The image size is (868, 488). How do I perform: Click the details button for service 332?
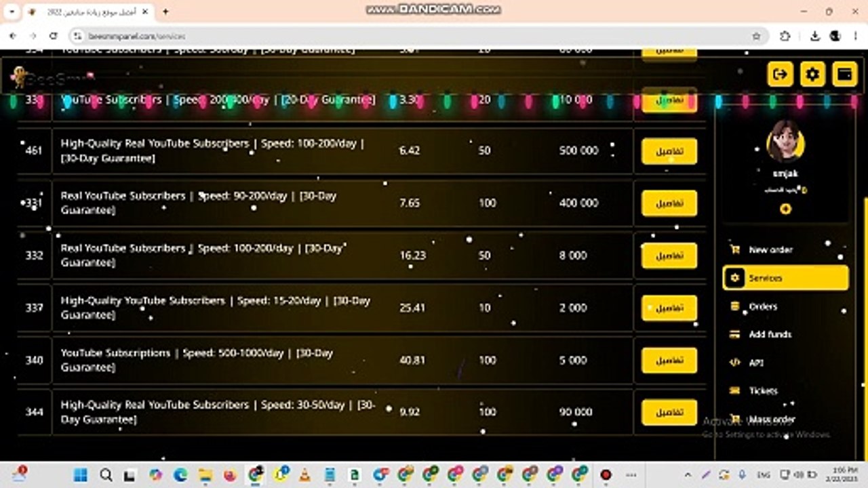(x=669, y=256)
